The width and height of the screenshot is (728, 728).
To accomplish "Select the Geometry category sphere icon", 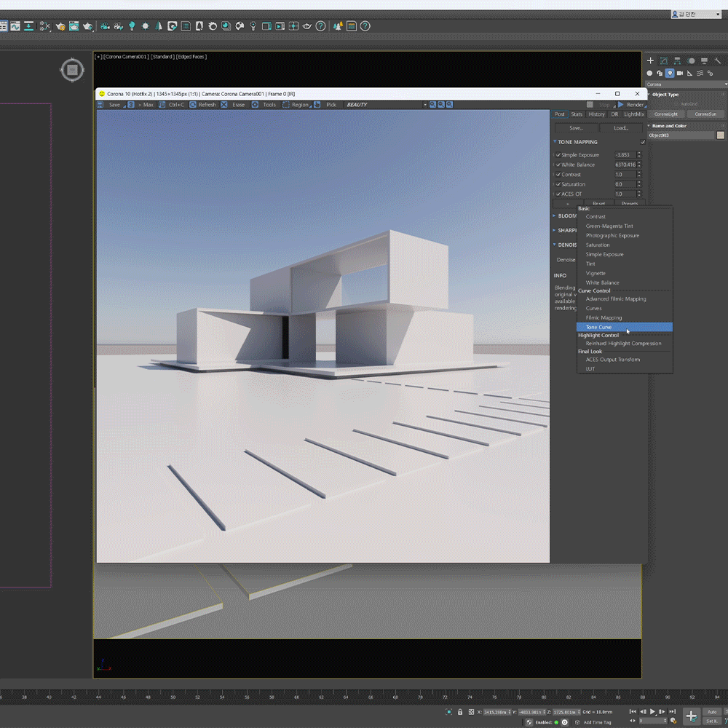I will [x=649, y=74].
